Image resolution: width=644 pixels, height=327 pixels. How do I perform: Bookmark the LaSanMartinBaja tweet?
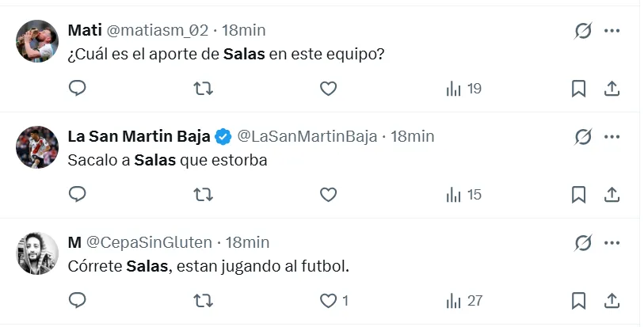(578, 194)
